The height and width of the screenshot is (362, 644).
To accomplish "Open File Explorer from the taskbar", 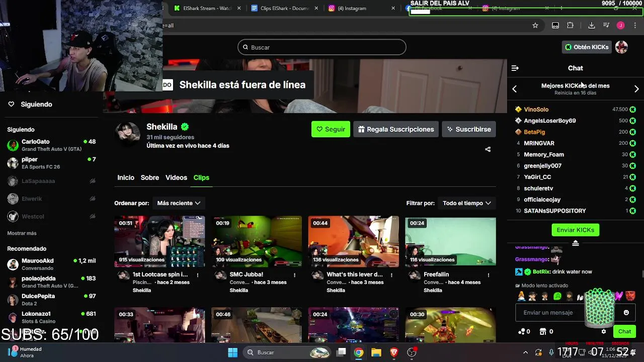I will (376, 352).
